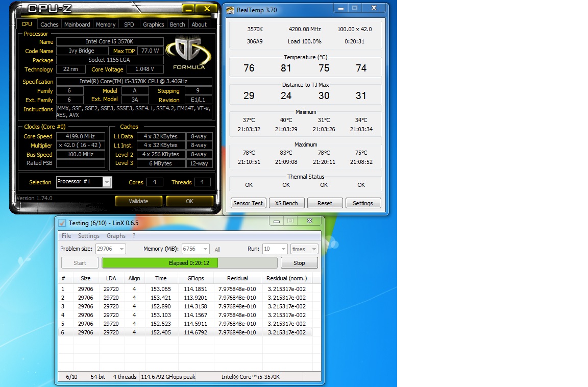
Task: Click Load 100.0% in RealTemp
Action: pos(305,42)
